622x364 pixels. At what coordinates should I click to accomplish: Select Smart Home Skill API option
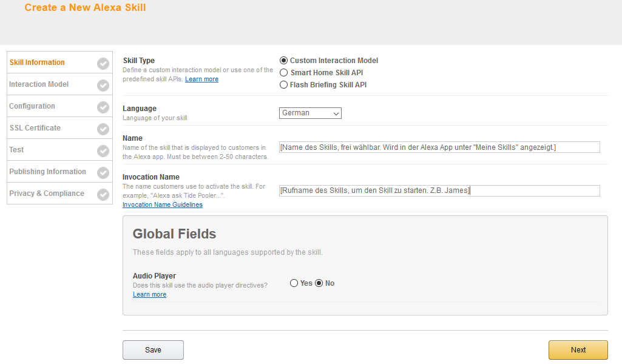point(283,73)
